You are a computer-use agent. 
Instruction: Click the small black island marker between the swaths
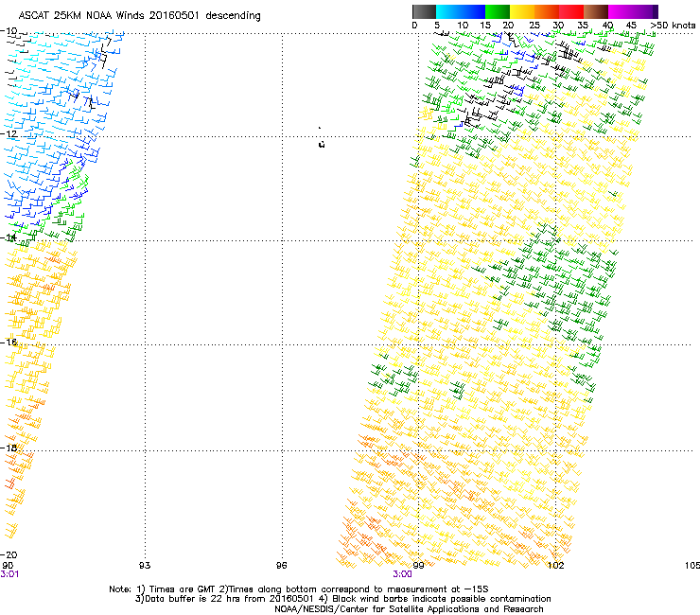[322, 144]
